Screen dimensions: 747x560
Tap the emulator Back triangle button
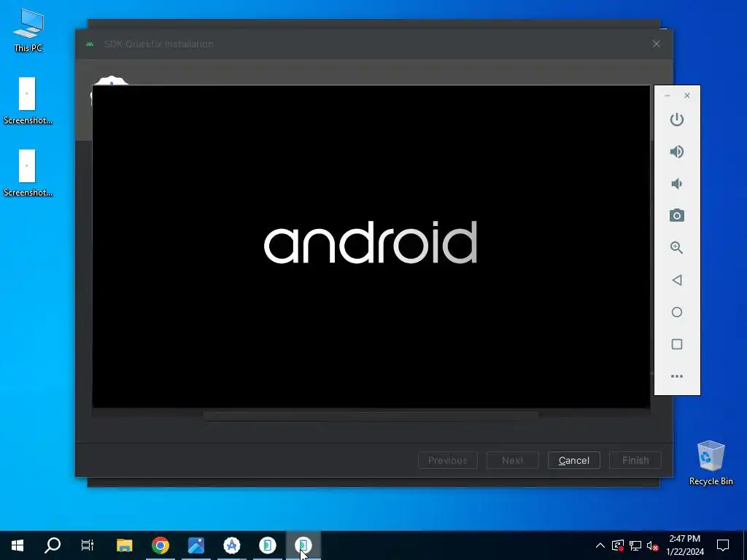coord(676,280)
